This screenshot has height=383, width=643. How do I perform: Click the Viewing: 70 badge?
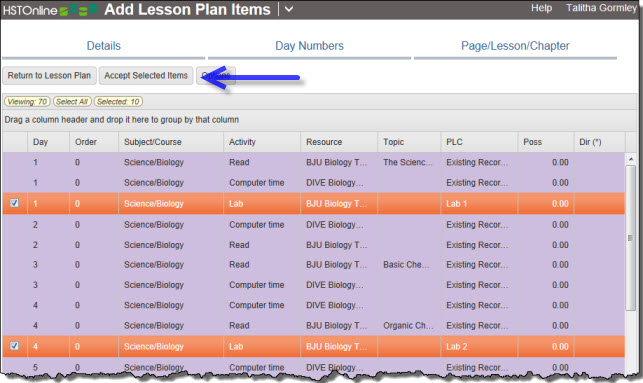[x=27, y=102]
